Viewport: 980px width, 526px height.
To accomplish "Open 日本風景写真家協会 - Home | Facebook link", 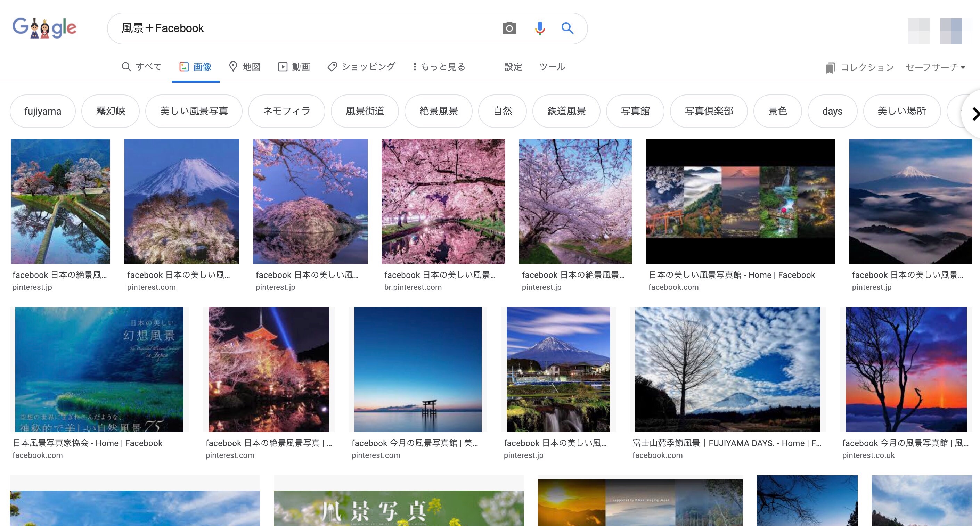I will (x=88, y=443).
